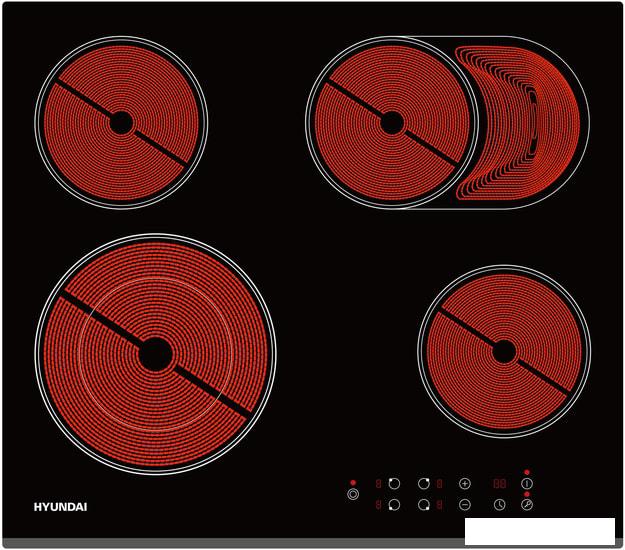Tap the rear-left zone power level digit

coord(378,484)
